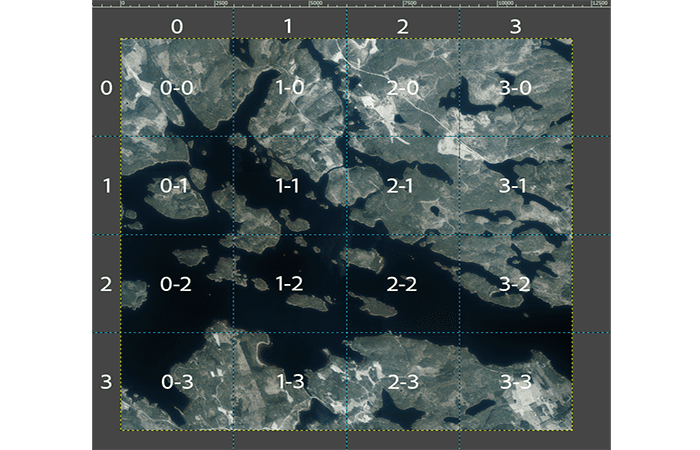This screenshot has width=700, height=450.
Task: Click column header 2 above tile 2-0
Action: [403, 27]
